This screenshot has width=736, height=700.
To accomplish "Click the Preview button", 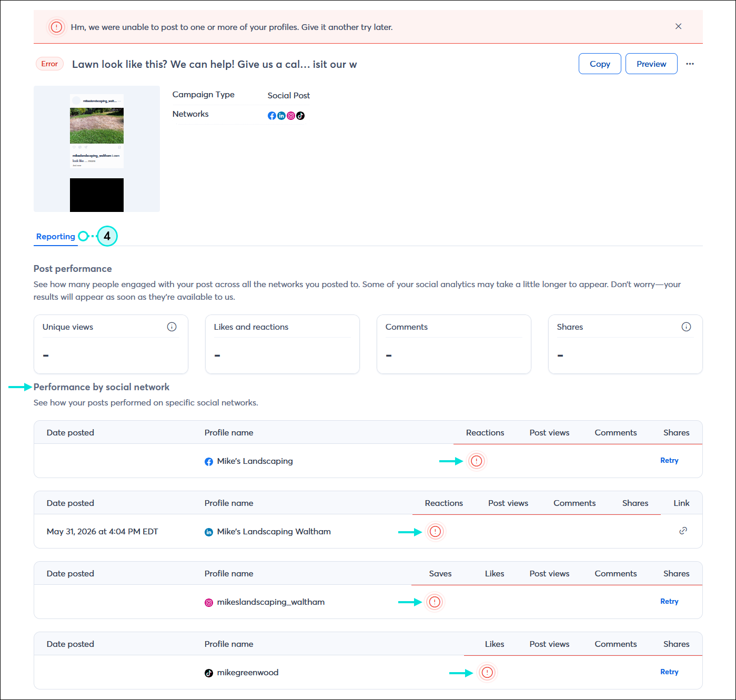I will (651, 64).
